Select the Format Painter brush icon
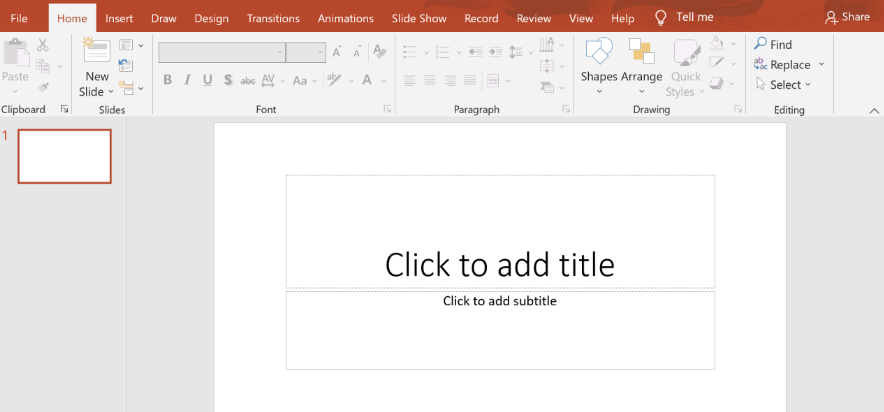Image resolution: width=884 pixels, height=412 pixels. [43, 87]
